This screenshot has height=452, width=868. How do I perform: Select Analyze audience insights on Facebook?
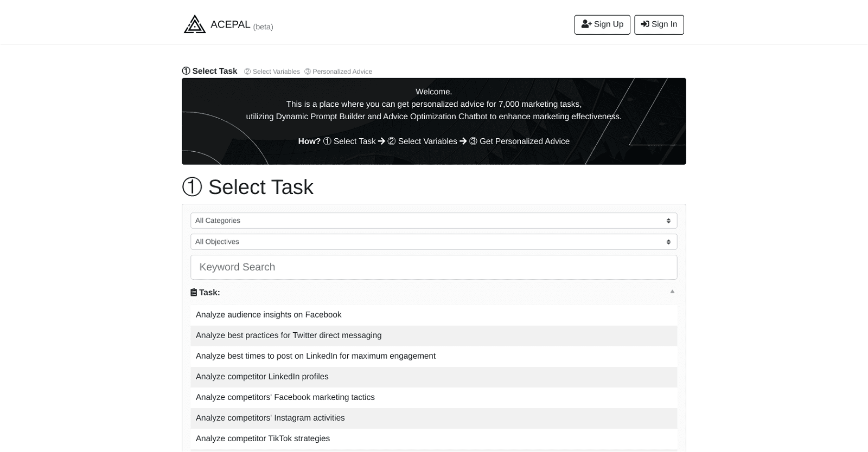point(269,315)
